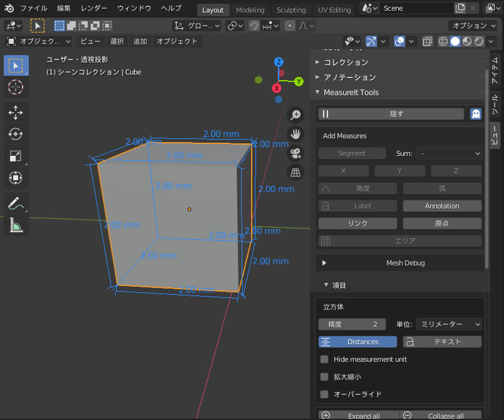
Task: Check the 拡大縮小 checkbox
Action: tap(324, 377)
